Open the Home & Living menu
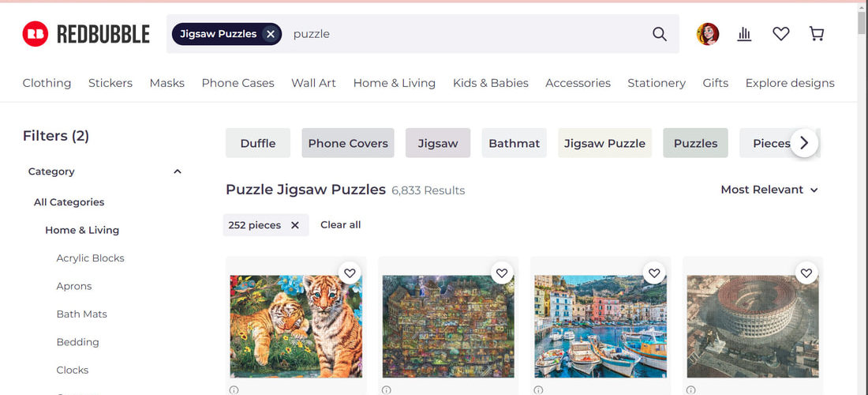The image size is (868, 395). tap(394, 83)
